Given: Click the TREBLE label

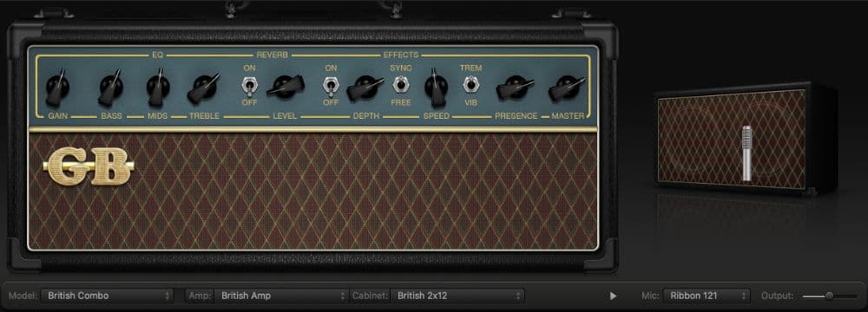Looking at the screenshot, I should tap(204, 116).
